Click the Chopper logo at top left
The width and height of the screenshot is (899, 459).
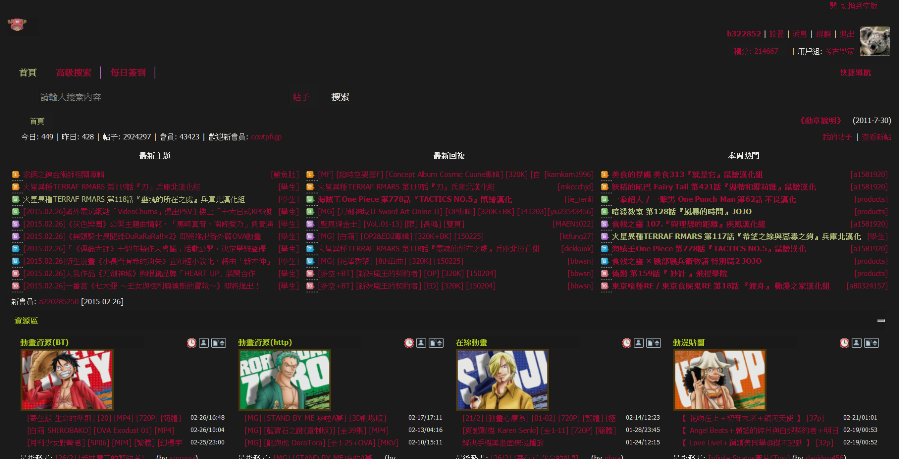[x=17, y=25]
